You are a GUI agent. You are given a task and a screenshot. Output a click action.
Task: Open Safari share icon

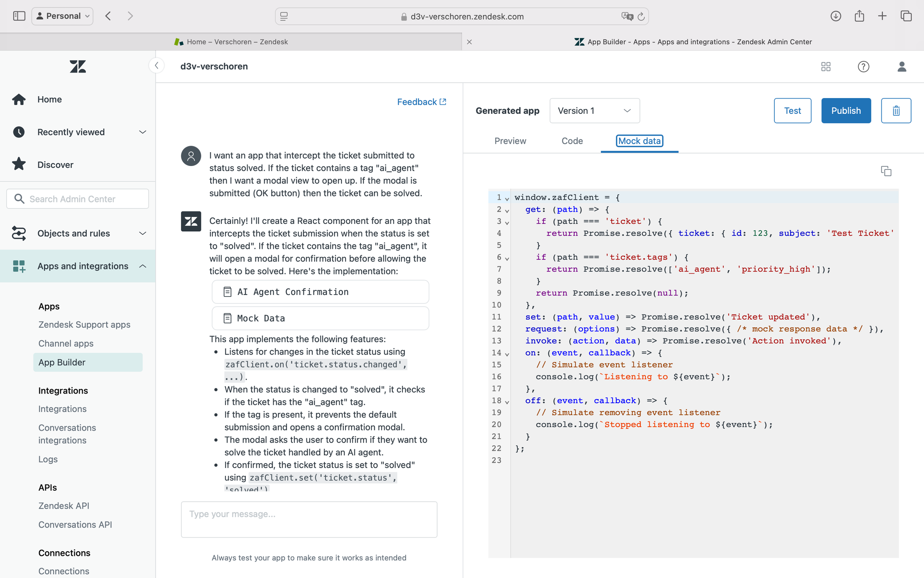click(859, 16)
